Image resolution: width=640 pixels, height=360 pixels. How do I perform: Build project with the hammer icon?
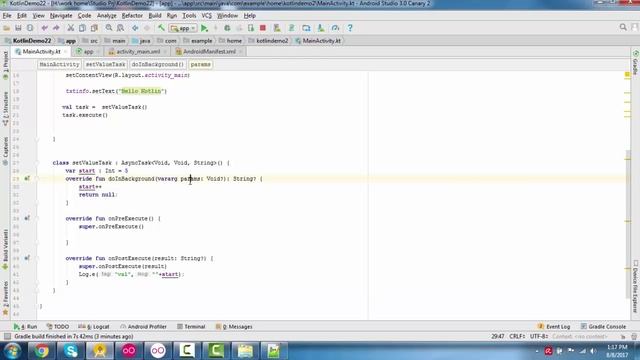point(161,28)
